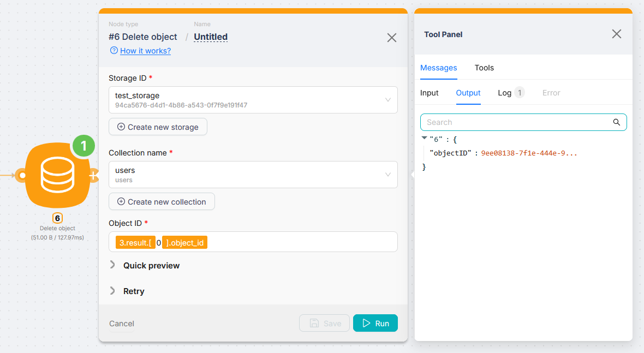Close the Tool Panel
The image size is (644, 353).
[616, 34]
